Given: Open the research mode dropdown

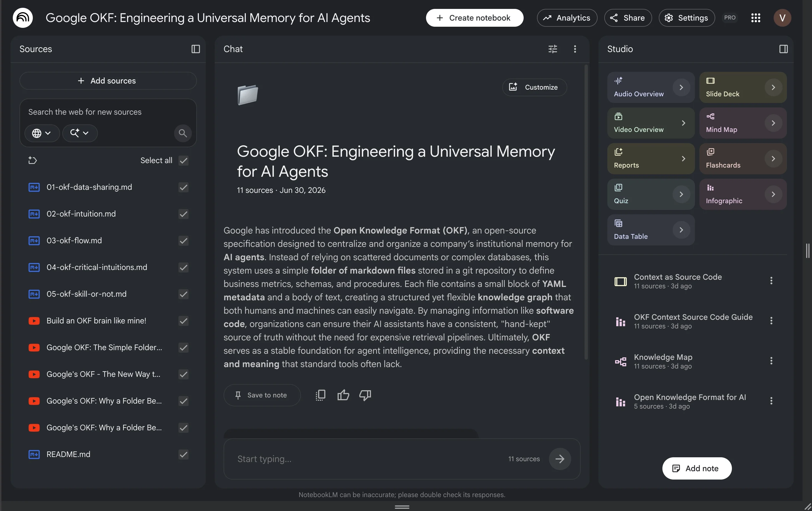Looking at the screenshot, I should tap(80, 133).
